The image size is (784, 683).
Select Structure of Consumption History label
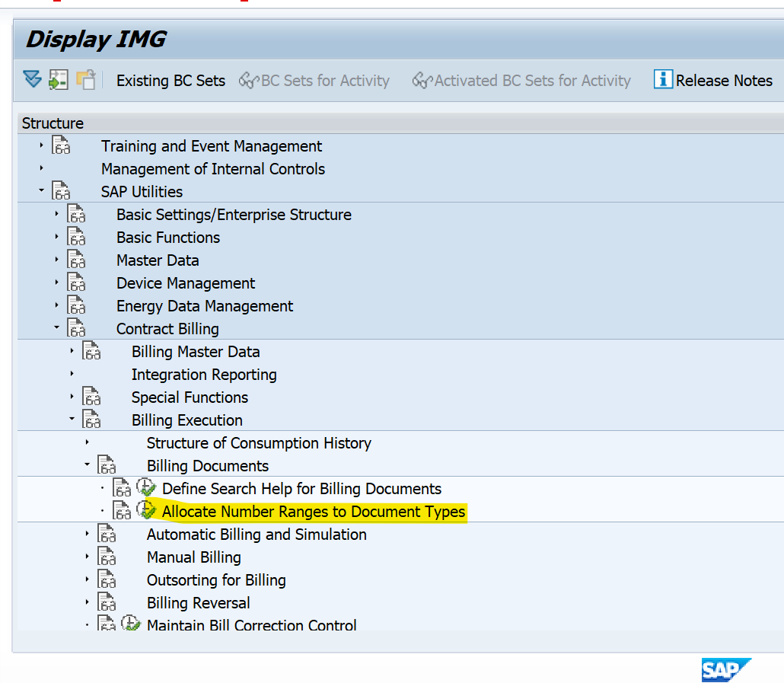259,443
